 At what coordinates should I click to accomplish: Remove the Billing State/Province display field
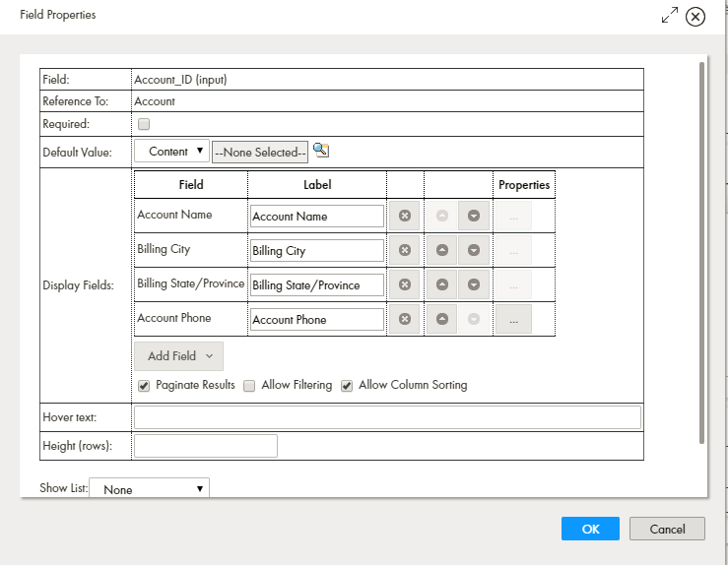point(405,284)
